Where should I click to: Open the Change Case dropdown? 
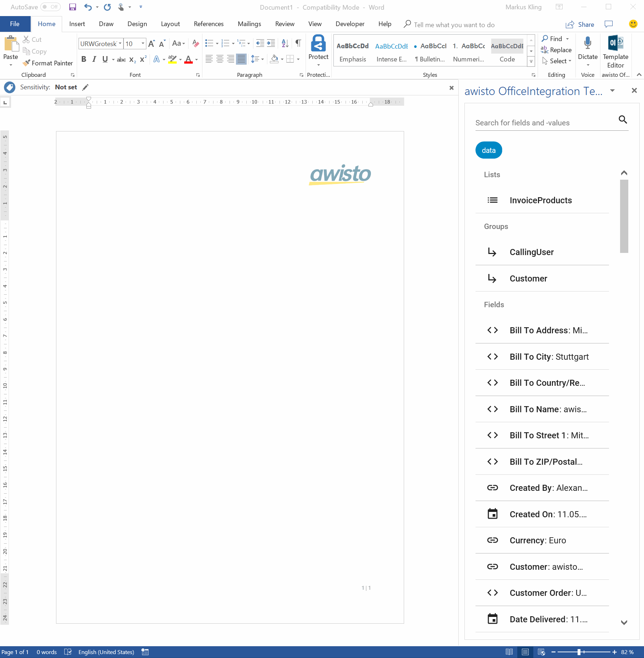tap(178, 44)
